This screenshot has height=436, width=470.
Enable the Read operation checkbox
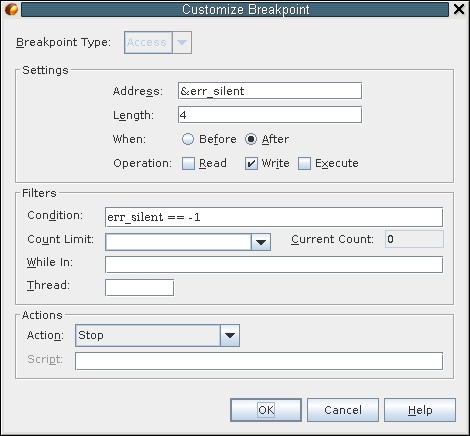point(188,163)
